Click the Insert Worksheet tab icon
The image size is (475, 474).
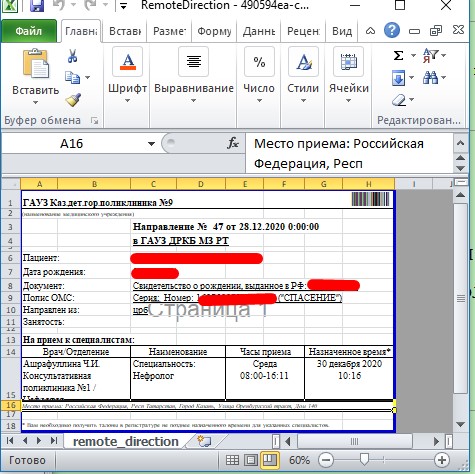pos(204,441)
